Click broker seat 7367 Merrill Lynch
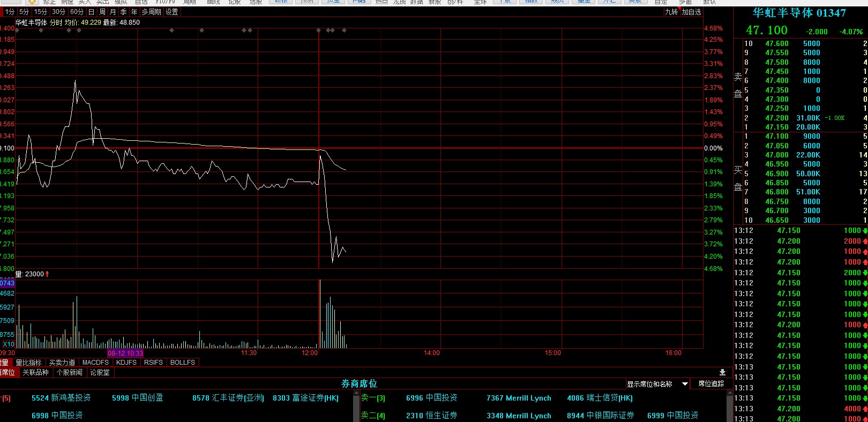Screen dimensions: 868x422 [x=519, y=398]
